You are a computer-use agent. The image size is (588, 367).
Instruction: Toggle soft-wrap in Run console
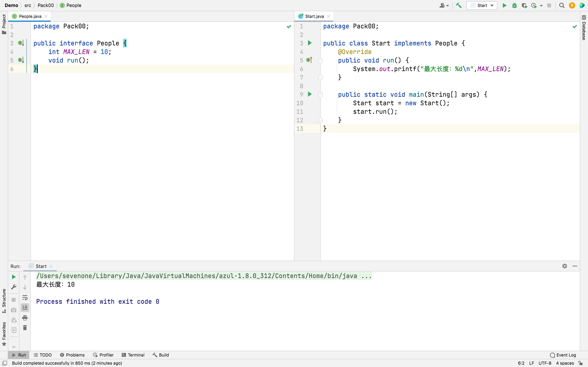(x=25, y=297)
